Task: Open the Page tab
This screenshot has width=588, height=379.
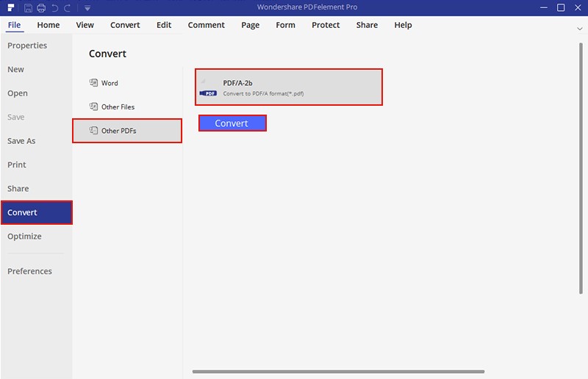Action: [x=250, y=25]
